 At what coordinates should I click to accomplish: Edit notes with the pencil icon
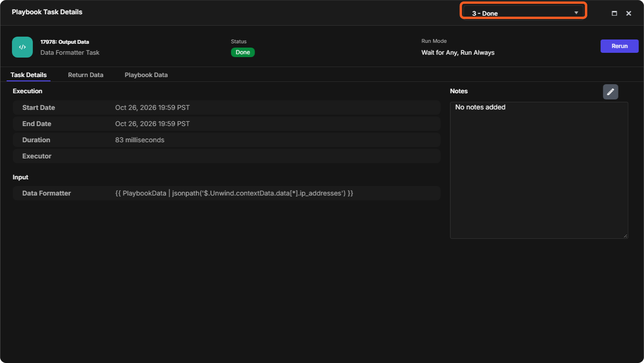tap(610, 92)
